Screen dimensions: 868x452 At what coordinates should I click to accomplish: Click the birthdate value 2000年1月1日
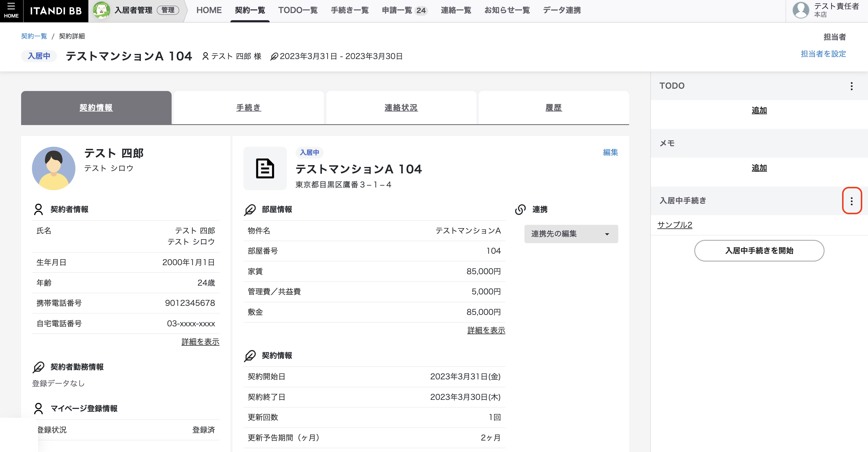pos(189,262)
